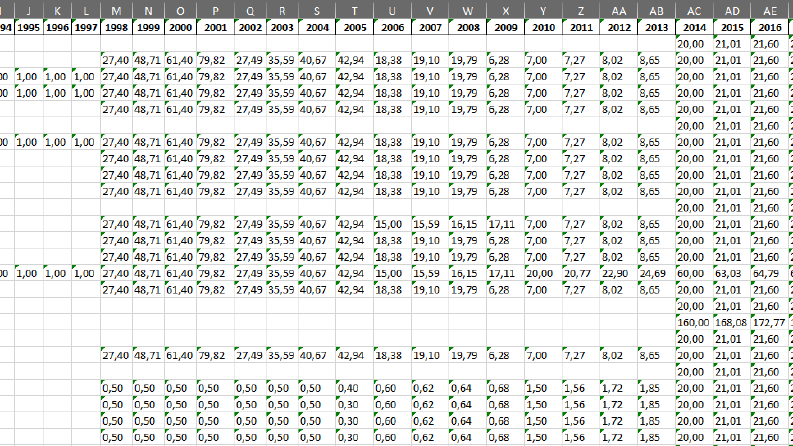Select column M header
Viewport: 793px width, 446px height.
click(x=116, y=11)
